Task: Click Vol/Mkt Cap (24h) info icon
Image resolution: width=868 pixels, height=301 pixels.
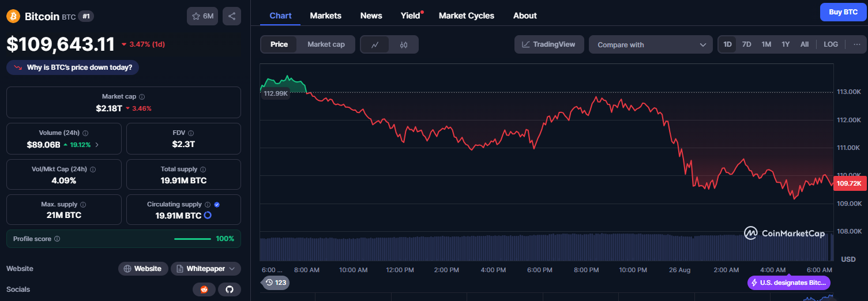Action: pyautogui.click(x=93, y=170)
